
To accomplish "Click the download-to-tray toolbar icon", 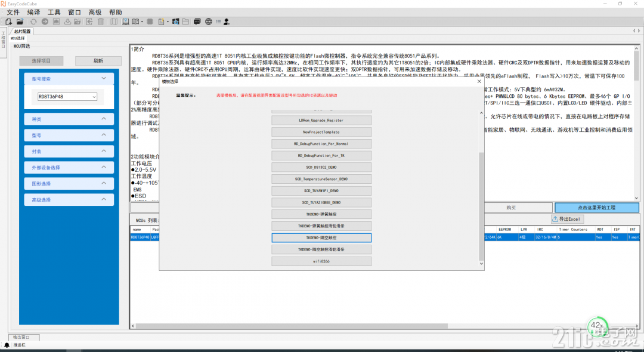I will point(68,21).
